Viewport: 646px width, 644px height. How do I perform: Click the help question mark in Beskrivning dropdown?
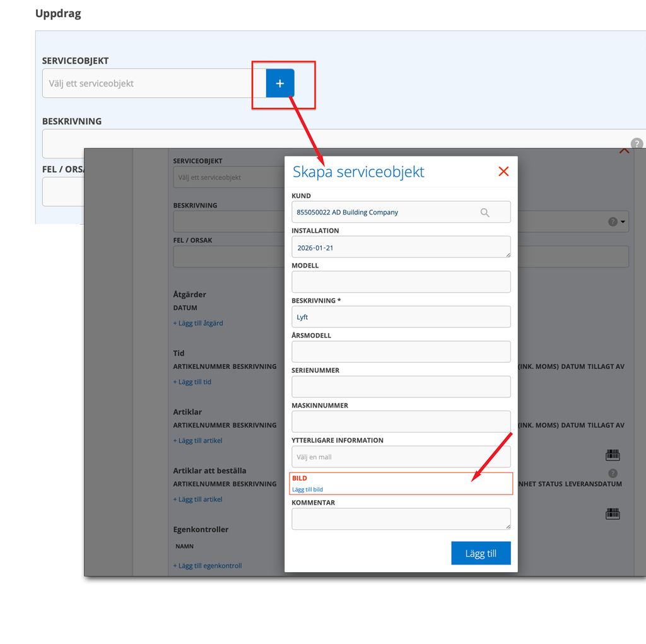click(x=612, y=222)
